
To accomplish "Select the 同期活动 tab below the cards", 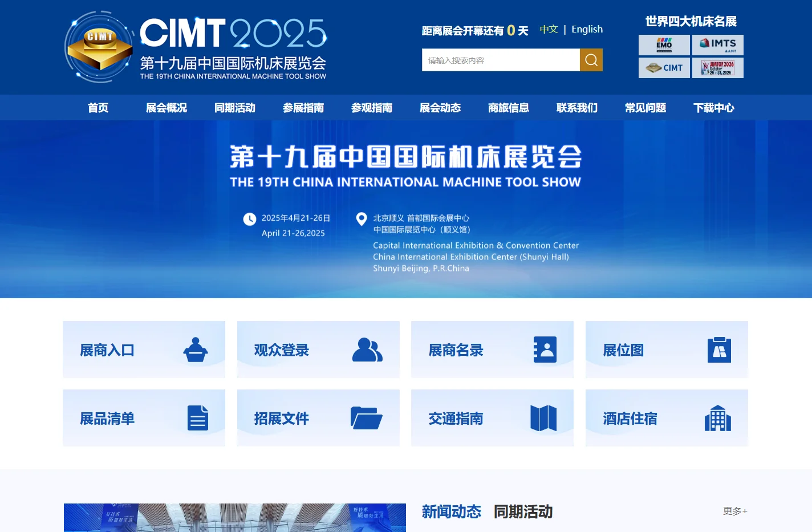I will pos(523,511).
